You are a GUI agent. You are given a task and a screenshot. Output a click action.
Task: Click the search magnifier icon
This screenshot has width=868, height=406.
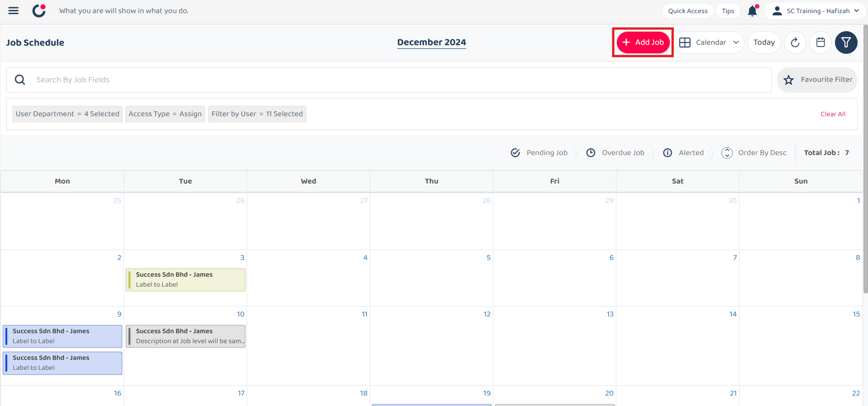pos(20,80)
